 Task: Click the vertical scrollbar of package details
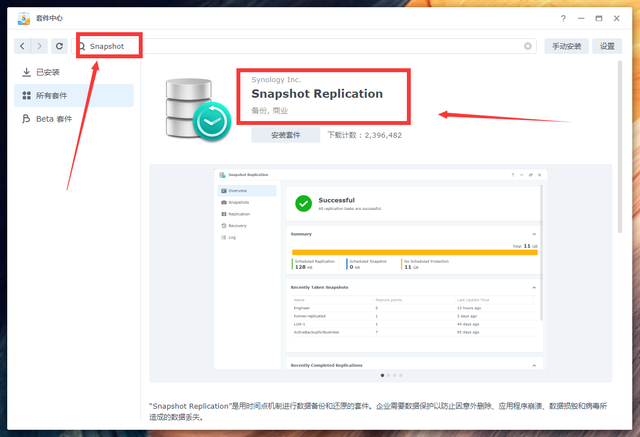(x=620, y=147)
